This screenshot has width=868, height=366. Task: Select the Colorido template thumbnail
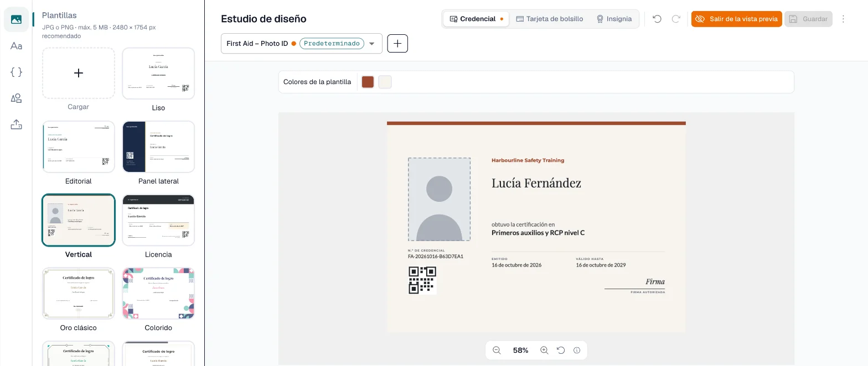pyautogui.click(x=158, y=294)
